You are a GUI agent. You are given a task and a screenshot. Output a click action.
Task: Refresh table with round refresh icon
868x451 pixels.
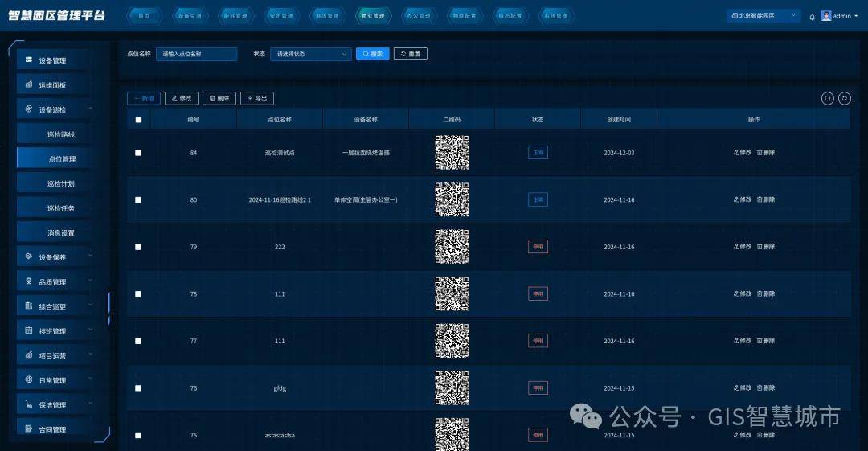pos(844,99)
